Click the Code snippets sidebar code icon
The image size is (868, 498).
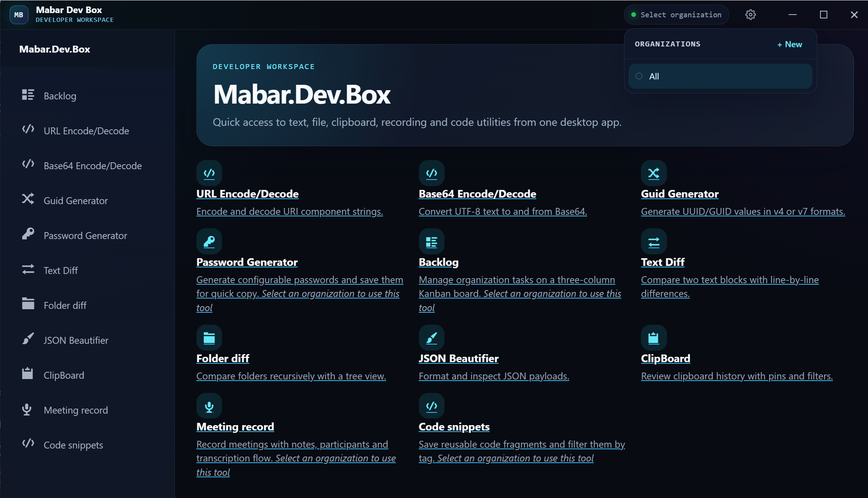point(28,444)
